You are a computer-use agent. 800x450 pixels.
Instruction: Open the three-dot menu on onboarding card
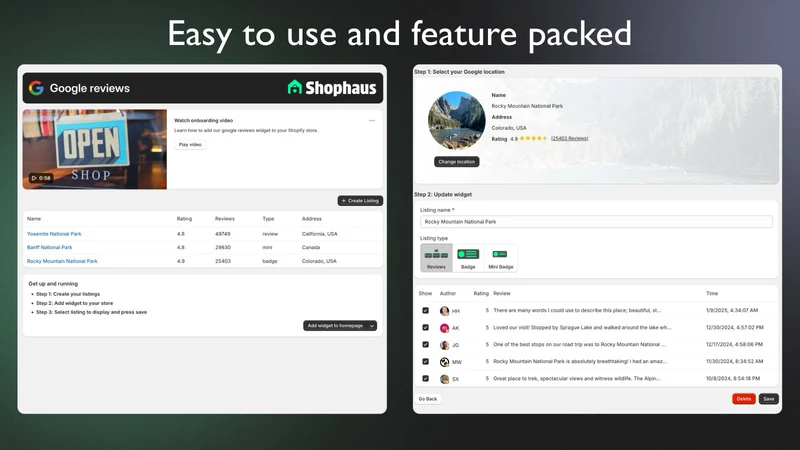pos(371,120)
